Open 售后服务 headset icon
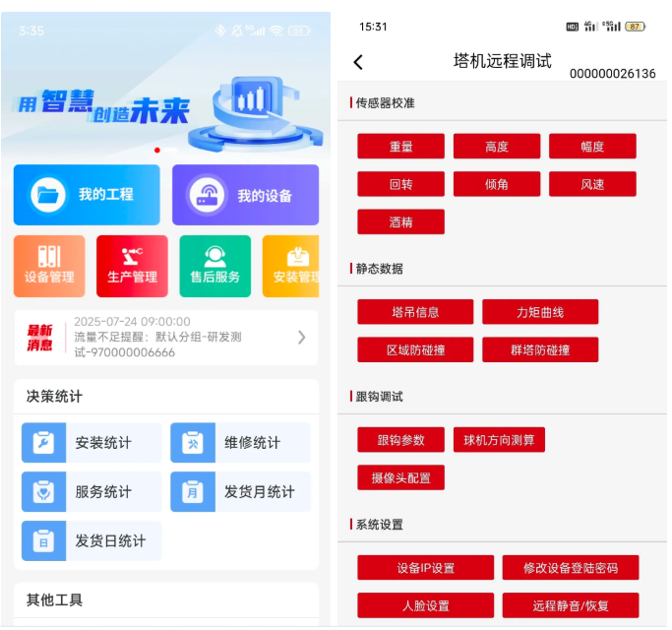This screenshot has width=672, height=630. tap(214, 257)
